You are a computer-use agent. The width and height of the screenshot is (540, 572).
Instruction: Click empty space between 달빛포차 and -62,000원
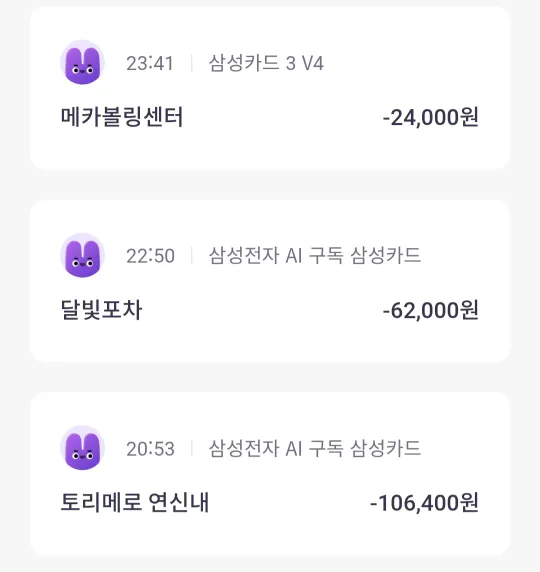[x=262, y=310]
